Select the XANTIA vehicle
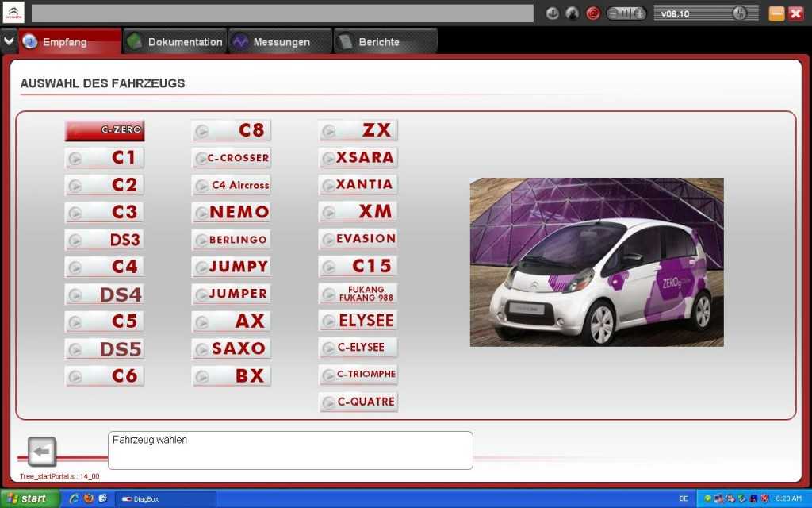This screenshot has width=812, height=508. [x=358, y=184]
